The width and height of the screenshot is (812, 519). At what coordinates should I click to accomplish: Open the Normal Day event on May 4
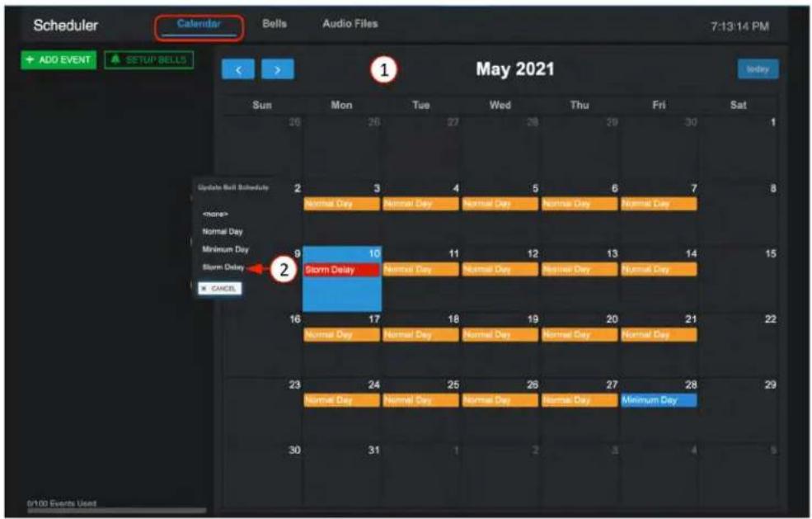pos(421,204)
